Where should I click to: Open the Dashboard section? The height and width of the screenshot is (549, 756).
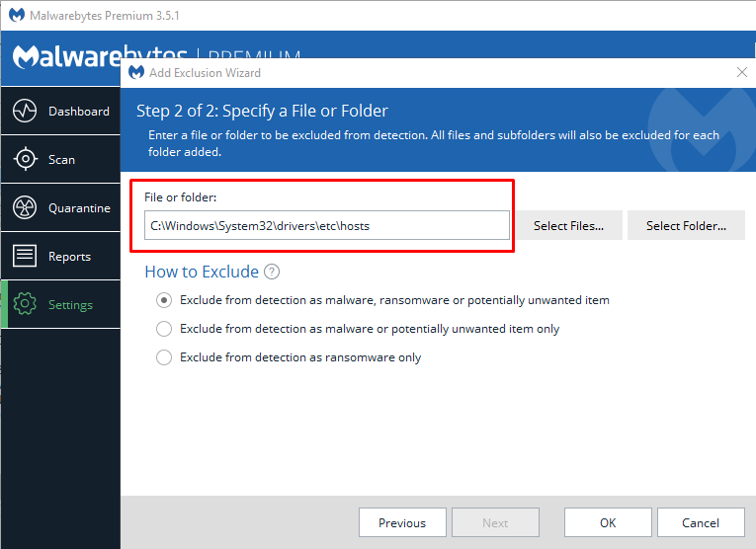(60, 112)
